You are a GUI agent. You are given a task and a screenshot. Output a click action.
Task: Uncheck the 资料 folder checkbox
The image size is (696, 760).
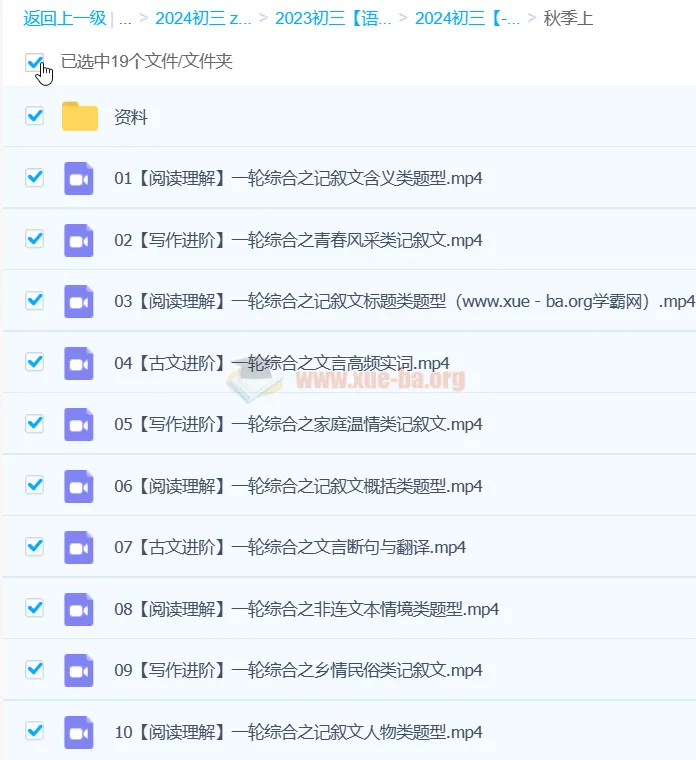(x=35, y=116)
